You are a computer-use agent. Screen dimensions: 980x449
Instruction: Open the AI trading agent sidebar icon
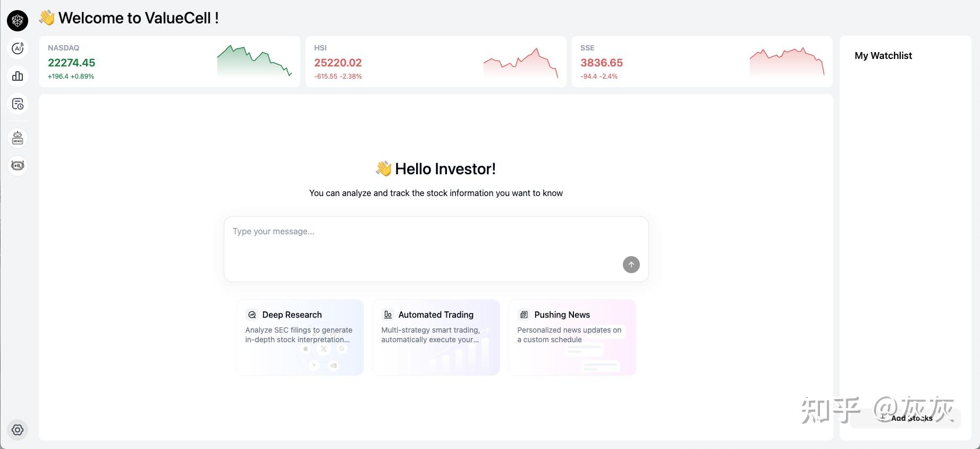click(18, 48)
